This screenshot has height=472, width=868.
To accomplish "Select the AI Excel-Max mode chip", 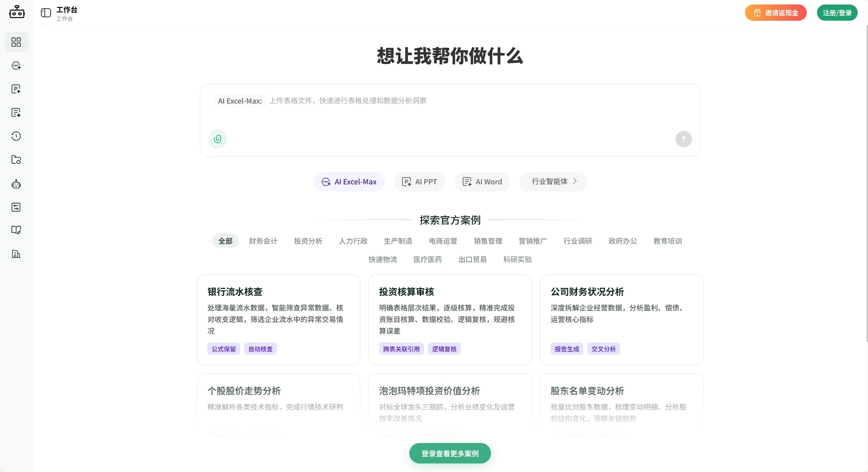I will pos(349,182).
